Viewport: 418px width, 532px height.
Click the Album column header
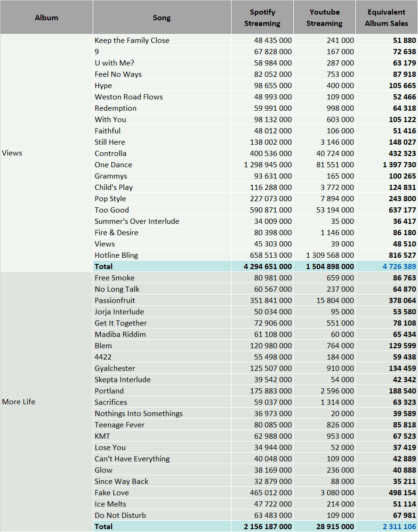[x=47, y=17]
